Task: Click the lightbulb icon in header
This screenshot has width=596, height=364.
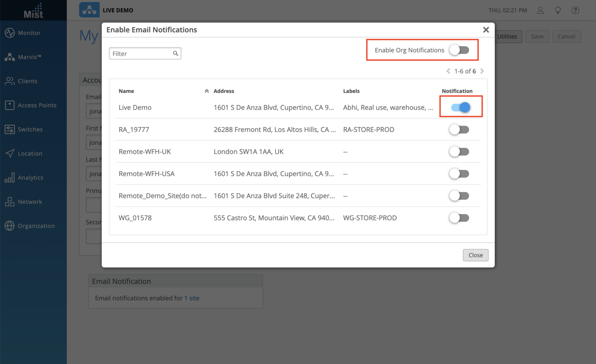Action: click(x=558, y=10)
